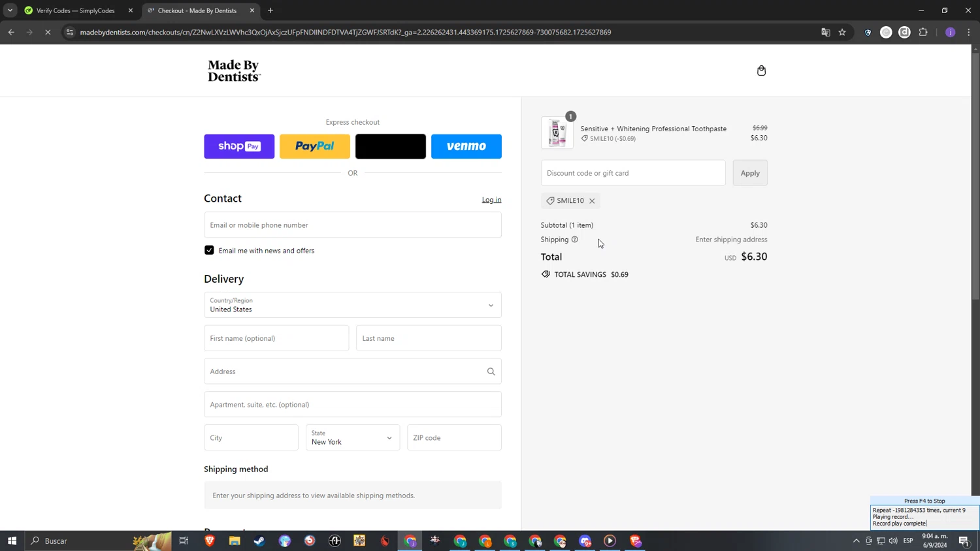
Task: Click the Last name field
Action: coord(429,338)
